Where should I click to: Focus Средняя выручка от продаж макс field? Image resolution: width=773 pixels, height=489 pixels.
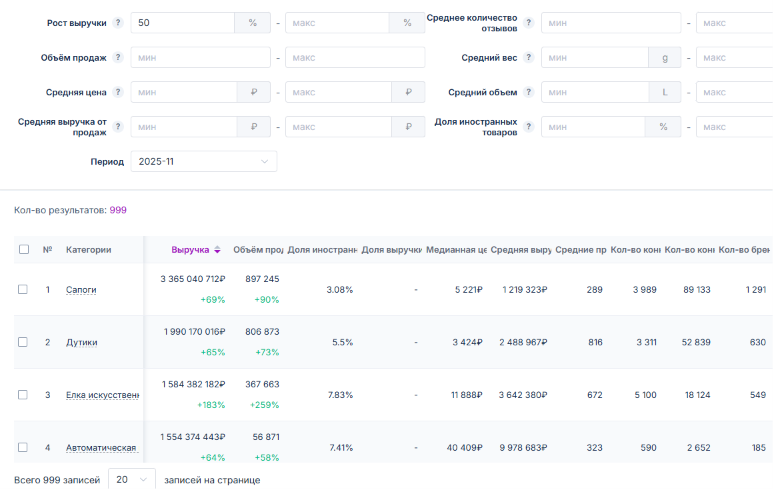pos(339,127)
